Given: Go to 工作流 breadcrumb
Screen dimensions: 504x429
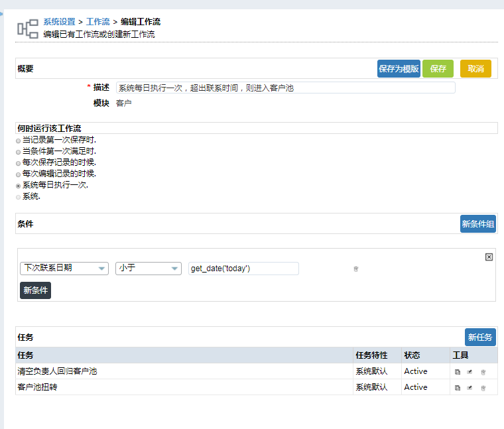Looking at the screenshot, I should (x=98, y=22).
